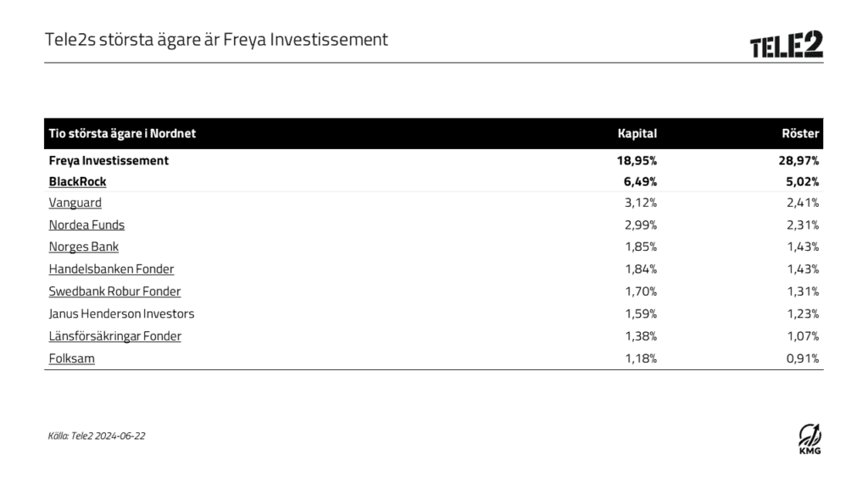Open the BlackRock link
Image resolution: width=868 pixels, height=488 pixels.
click(77, 181)
